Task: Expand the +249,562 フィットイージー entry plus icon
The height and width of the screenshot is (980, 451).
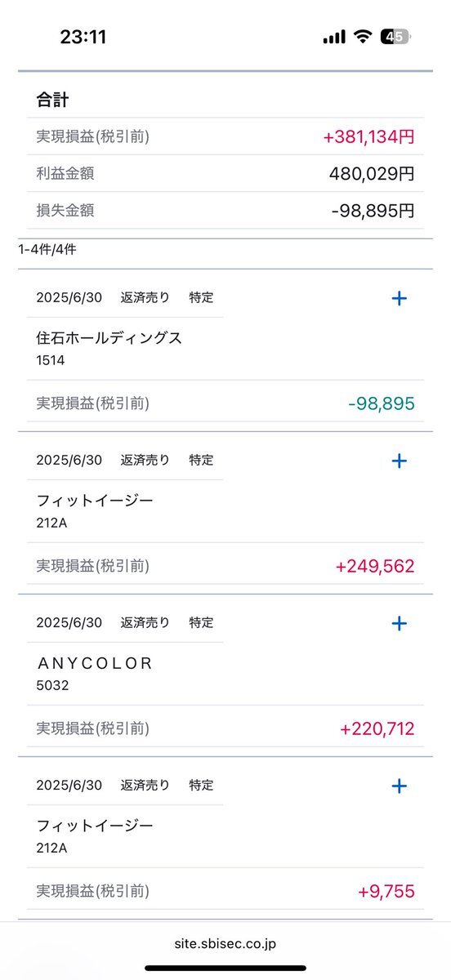Action: [x=400, y=461]
